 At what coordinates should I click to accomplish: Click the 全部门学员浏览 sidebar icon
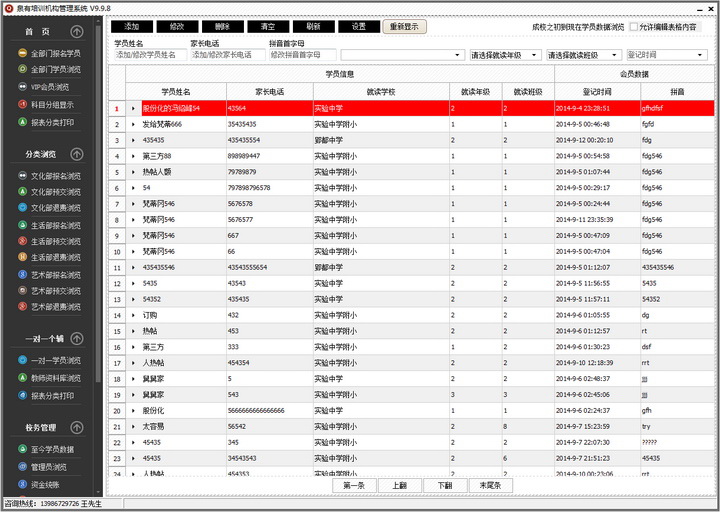tap(22, 69)
